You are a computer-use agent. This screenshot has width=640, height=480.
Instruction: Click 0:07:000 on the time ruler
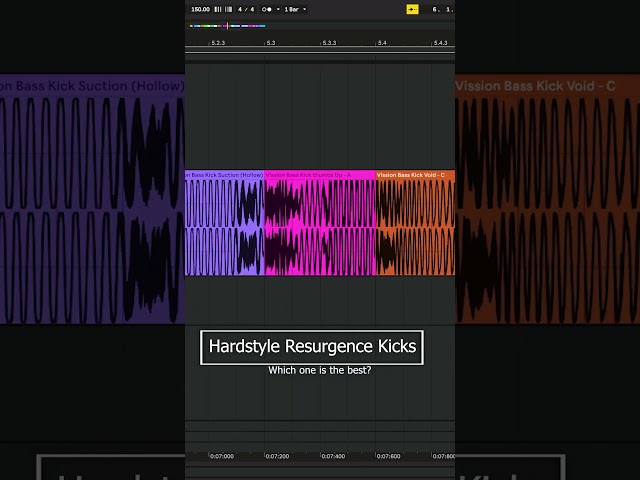(x=222, y=456)
